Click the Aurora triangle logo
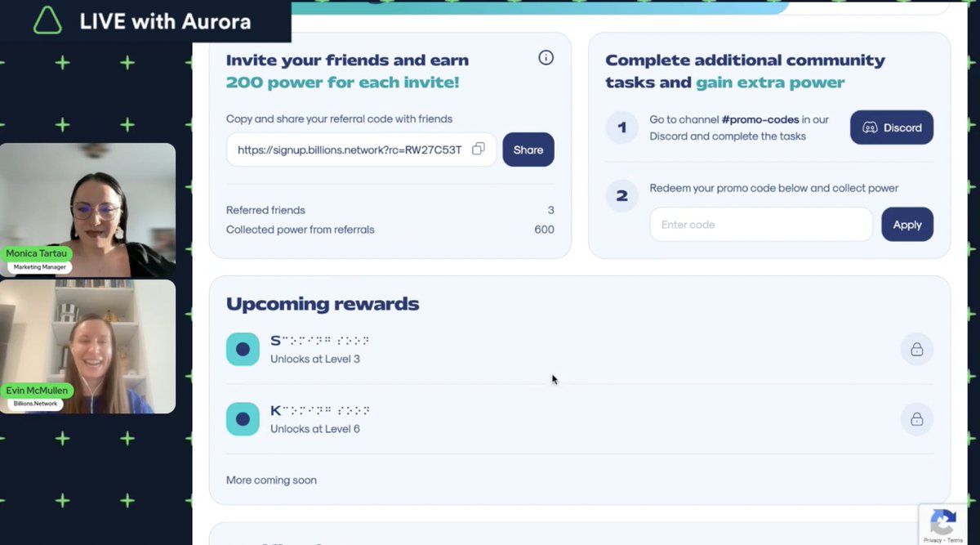980x545 pixels. click(47, 20)
